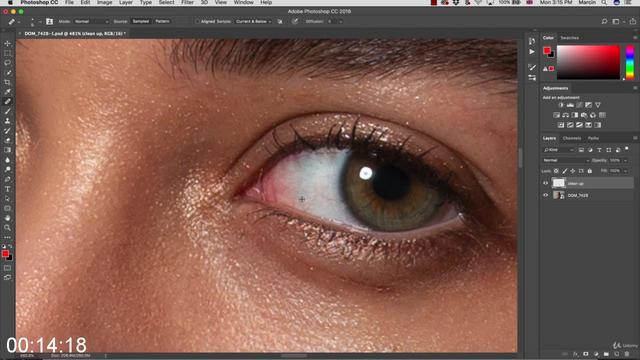640x360 pixels.
Task: Open the Layer menu
Action: [x=126, y=2]
